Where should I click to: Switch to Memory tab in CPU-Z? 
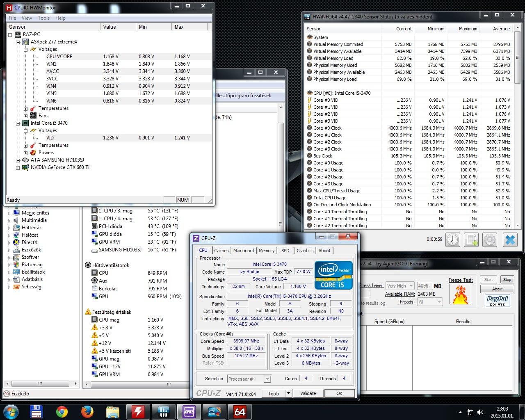[x=267, y=251]
